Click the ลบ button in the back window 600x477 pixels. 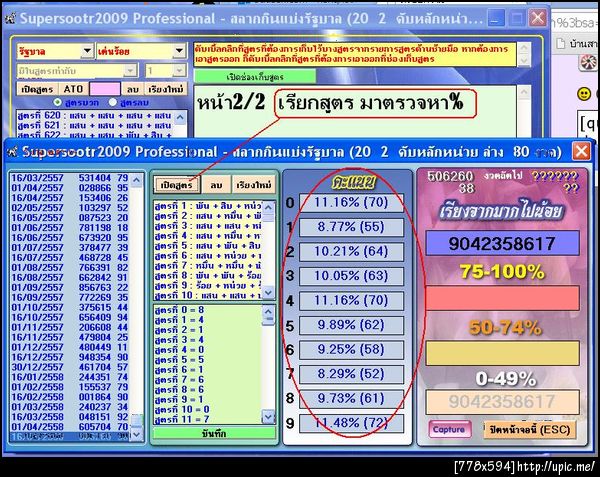pyautogui.click(x=132, y=89)
